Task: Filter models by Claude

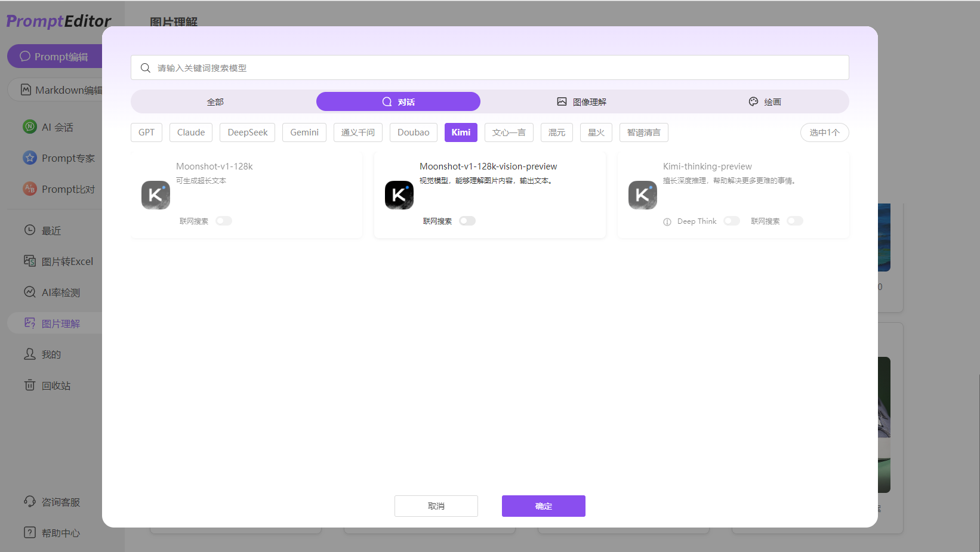Action: coord(190,132)
